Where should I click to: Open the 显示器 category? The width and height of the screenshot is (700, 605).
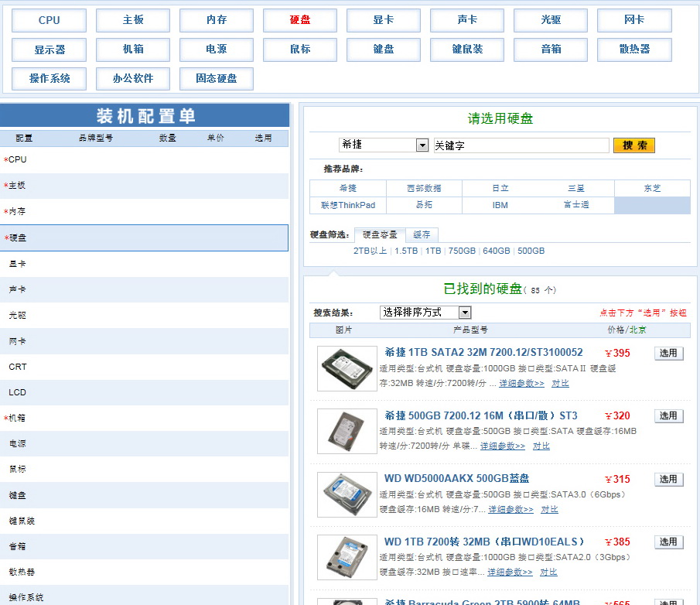tap(49, 50)
